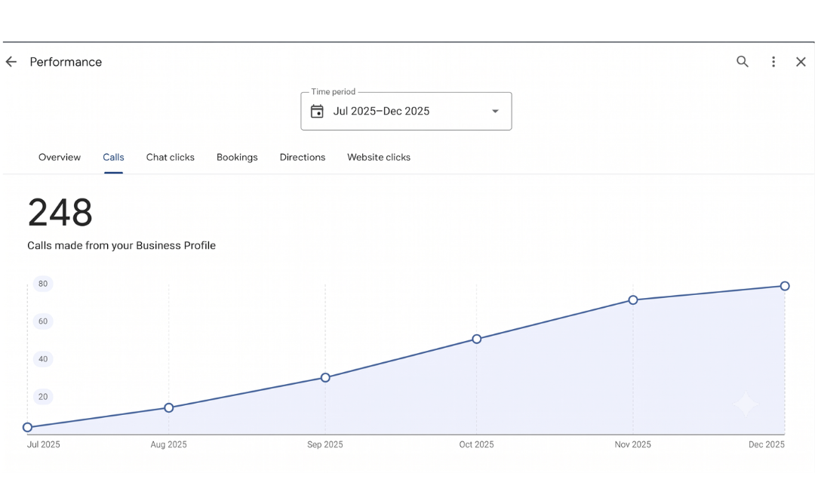Close the Performance panel
815x504 pixels.
[x=801, y=62]
